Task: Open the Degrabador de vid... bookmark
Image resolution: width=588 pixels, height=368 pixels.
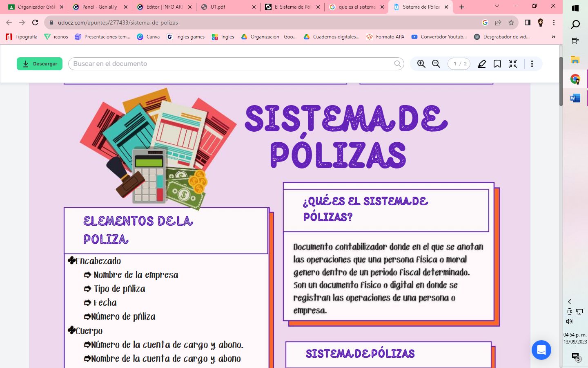Action: point(501,37)
